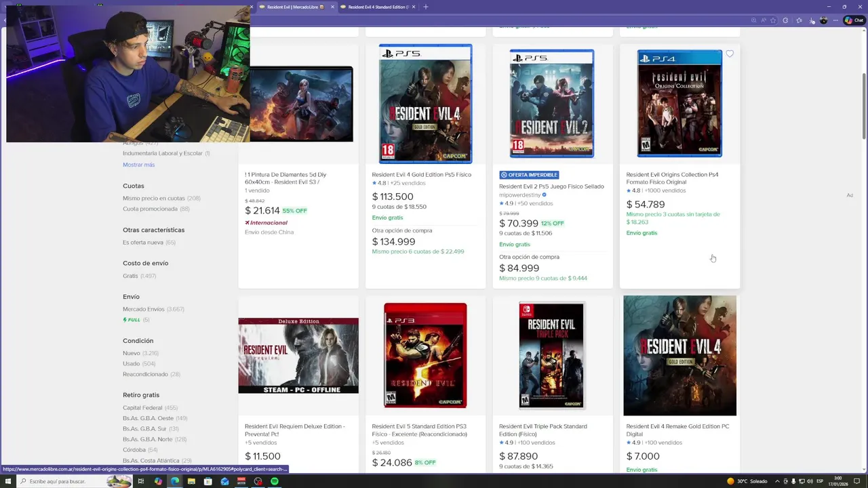Add Origins Collection PS4 to favorites heart

tap(730, 54)
